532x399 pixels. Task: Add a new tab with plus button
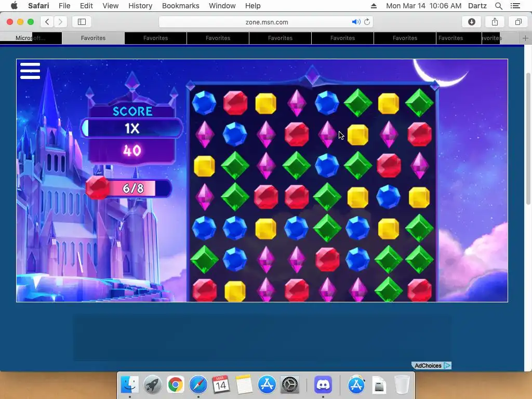[525, 38]
